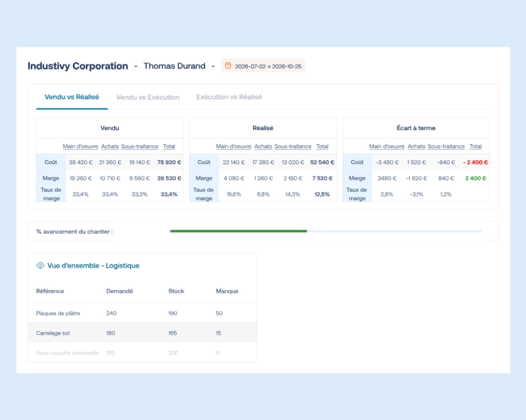Image resolution: width=526 pixels, height=420 pixels.
Task: Click the Manque column header
Action: click(227, 291)
